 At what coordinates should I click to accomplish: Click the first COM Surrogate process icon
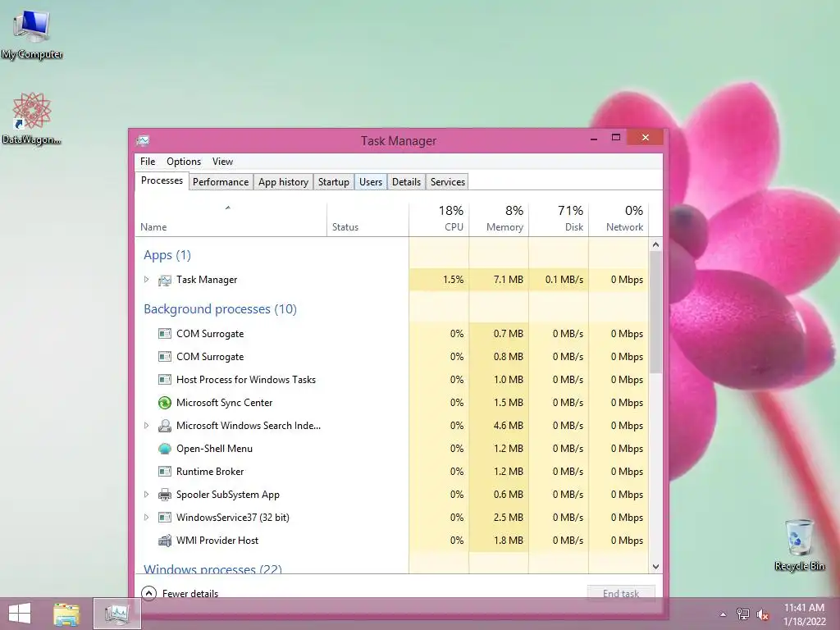(164, 334)
